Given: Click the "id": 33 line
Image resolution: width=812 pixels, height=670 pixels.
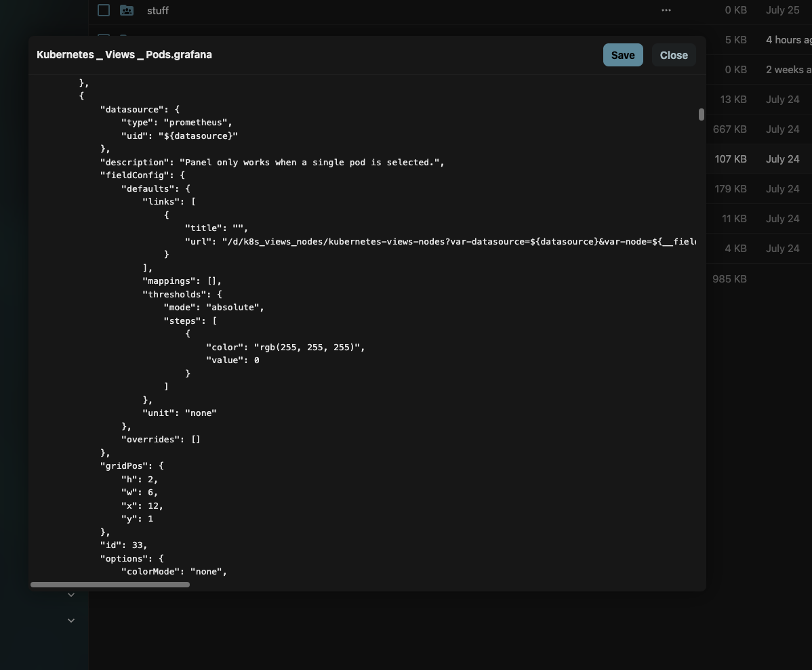Looking at the screenshot, I should 124,545.
